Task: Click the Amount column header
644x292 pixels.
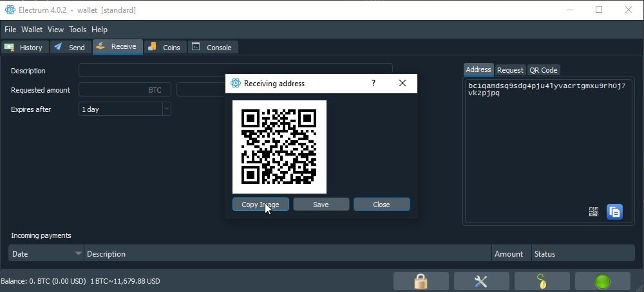Action: (511, 254)
